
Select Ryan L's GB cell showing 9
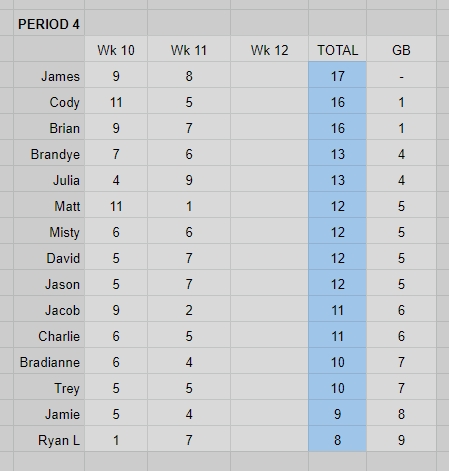(401, 439)
